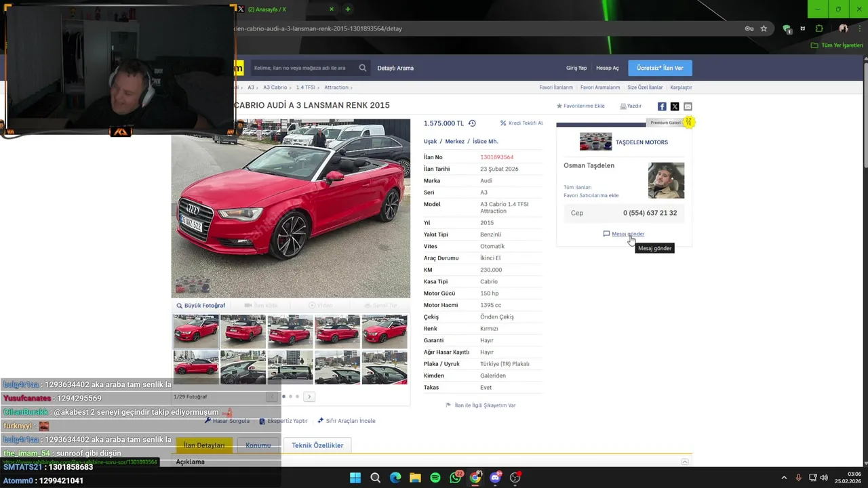Open WhatsApp from taskbar
868x488 pixels.
click(x=456, y=478)
